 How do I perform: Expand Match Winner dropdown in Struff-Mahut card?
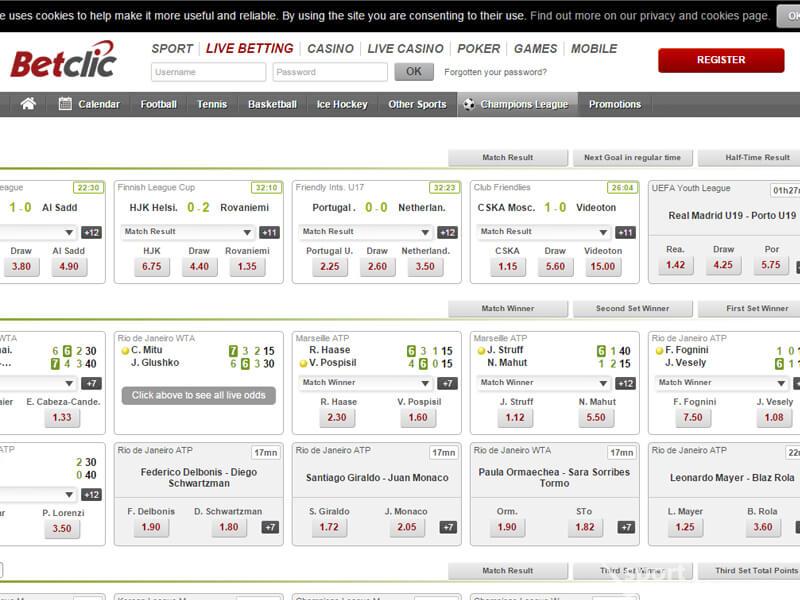(544, 383)
